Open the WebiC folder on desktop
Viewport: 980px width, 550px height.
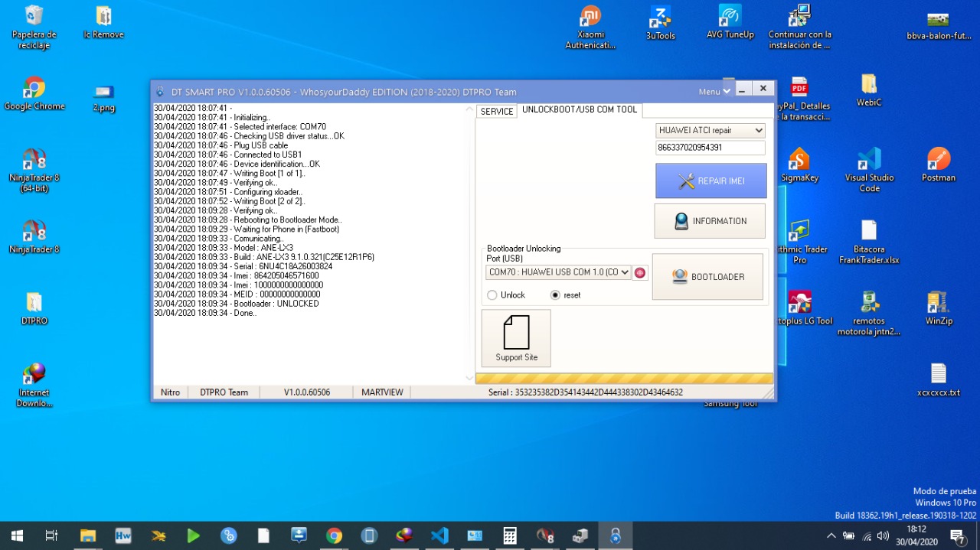[869, 90]
